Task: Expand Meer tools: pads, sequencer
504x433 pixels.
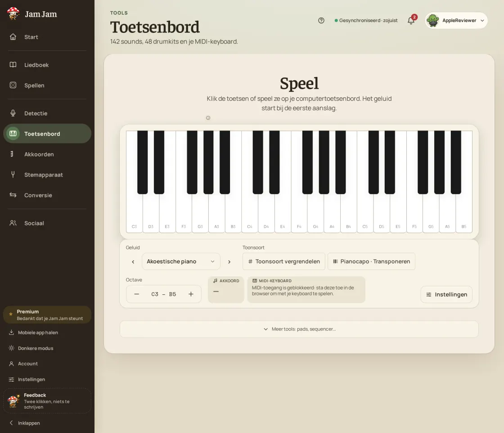Action: click(x=299, y=329)
